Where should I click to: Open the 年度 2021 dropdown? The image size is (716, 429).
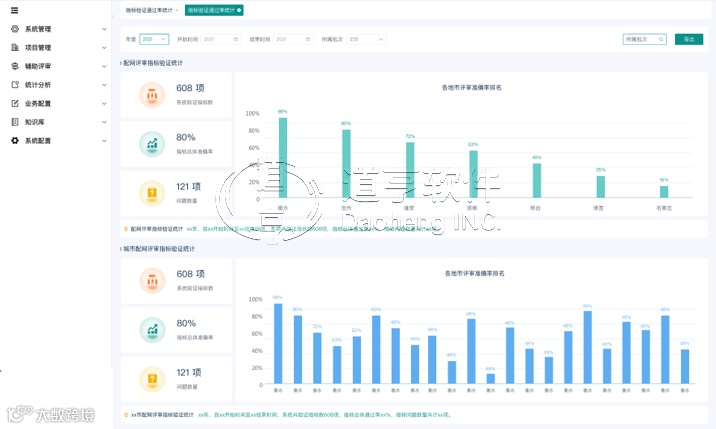tap(154, 39)
